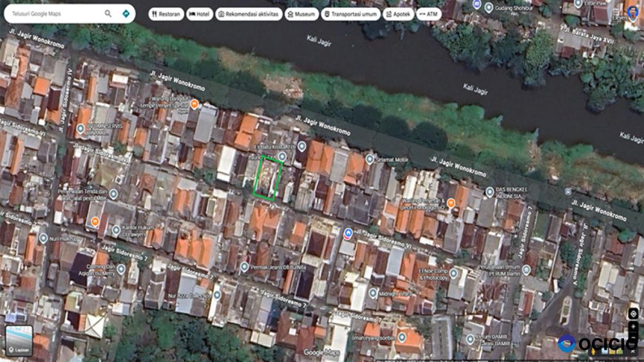The width and height of the screenshot is (644, 362).
Task: Click the search magnifier icon
Action: [108, 13]
